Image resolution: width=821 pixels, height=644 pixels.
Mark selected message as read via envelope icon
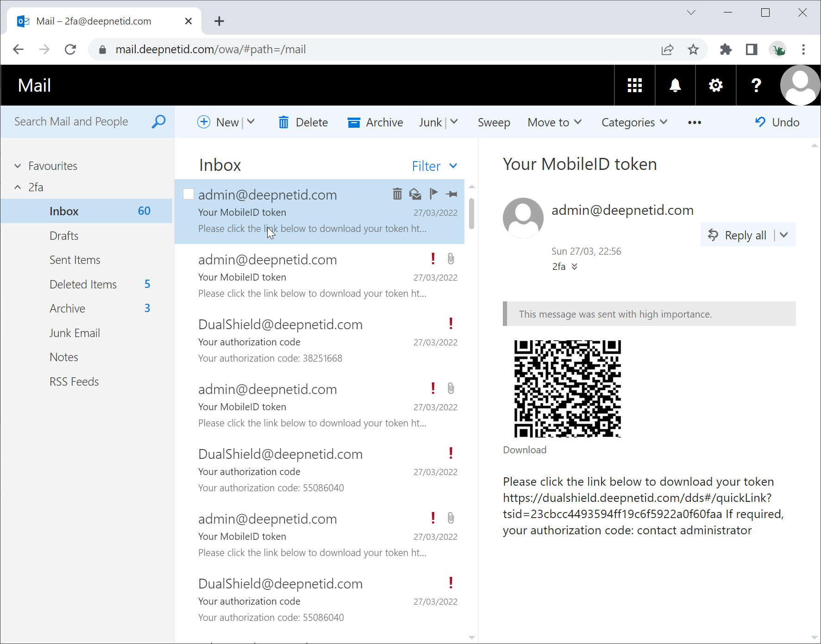tap(415, 194)
